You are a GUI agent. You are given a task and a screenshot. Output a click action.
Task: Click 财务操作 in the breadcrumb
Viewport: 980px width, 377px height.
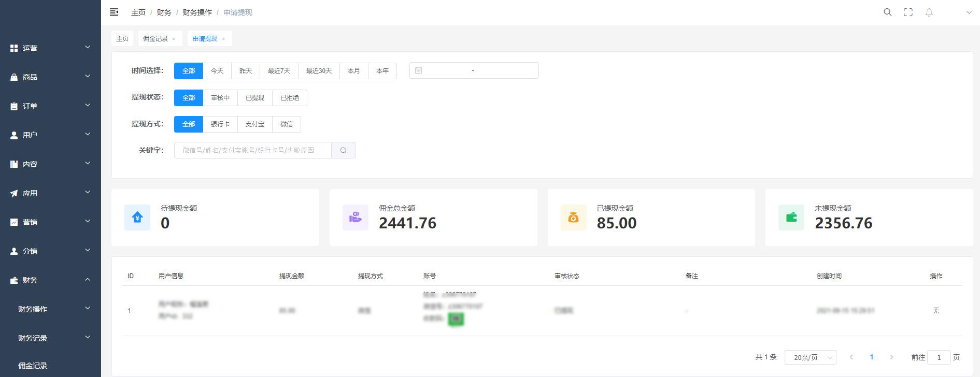pyautogui.click(x=197, y=12)
